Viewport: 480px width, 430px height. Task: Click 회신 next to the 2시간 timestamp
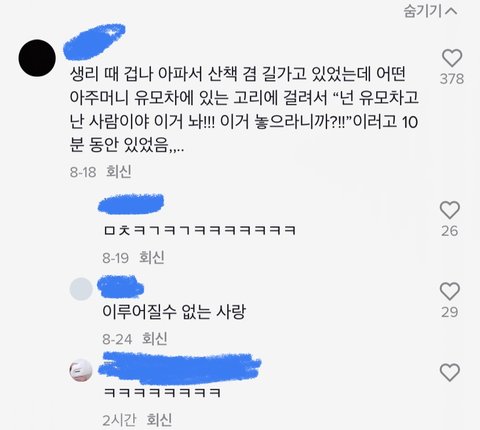tap(159, 420)
